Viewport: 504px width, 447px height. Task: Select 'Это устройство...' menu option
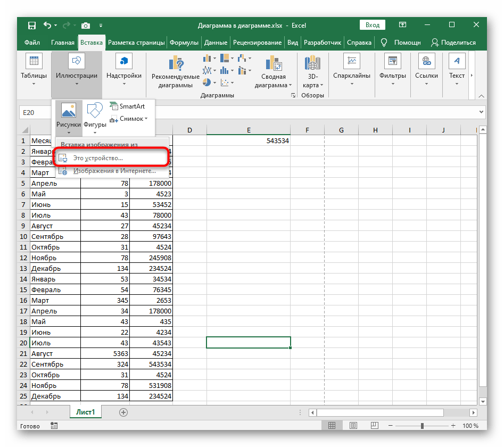click(x=98, y=158)
